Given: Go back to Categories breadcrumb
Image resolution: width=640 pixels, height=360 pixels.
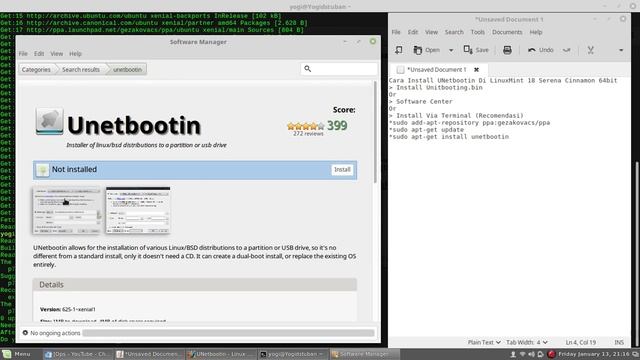Looking at the screenshot, I should pyautogui.click(x=36, y=69).
